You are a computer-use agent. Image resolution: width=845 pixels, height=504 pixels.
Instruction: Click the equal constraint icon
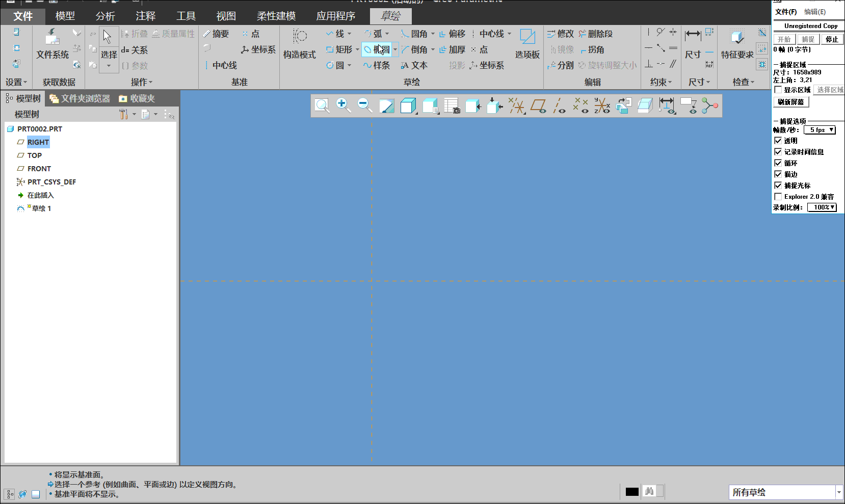coord(673,48)
